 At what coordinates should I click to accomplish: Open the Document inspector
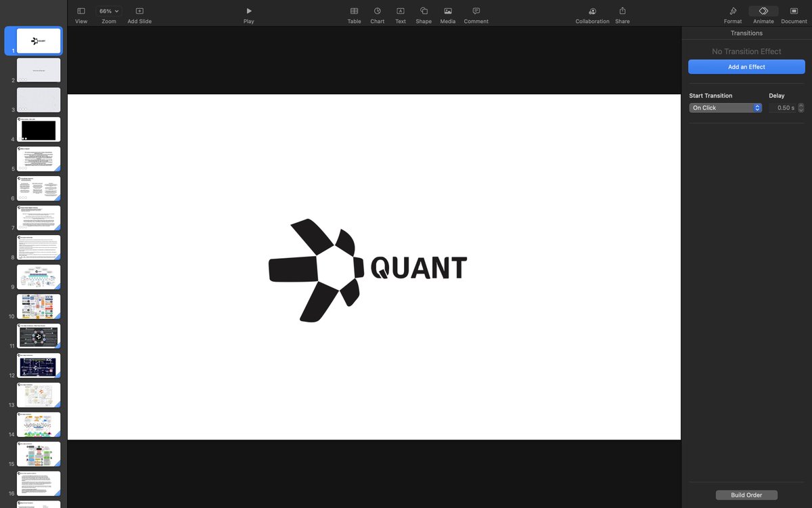tap(794, 11)
